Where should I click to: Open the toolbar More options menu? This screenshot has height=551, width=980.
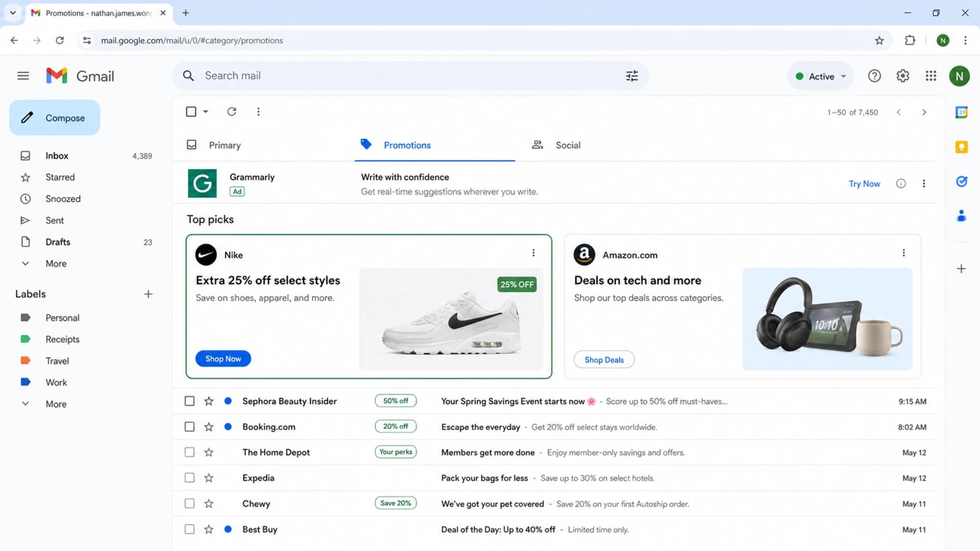click(x=258, y=112)
